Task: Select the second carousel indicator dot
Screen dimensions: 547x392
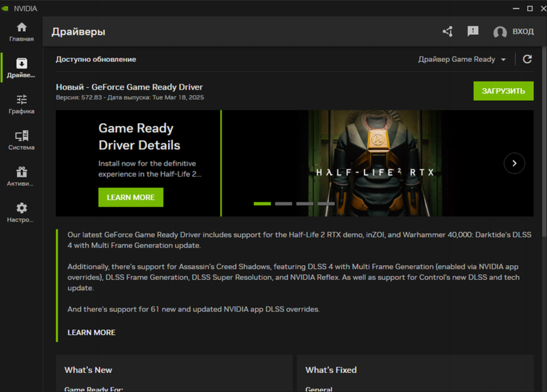Action: click(283, 204)
